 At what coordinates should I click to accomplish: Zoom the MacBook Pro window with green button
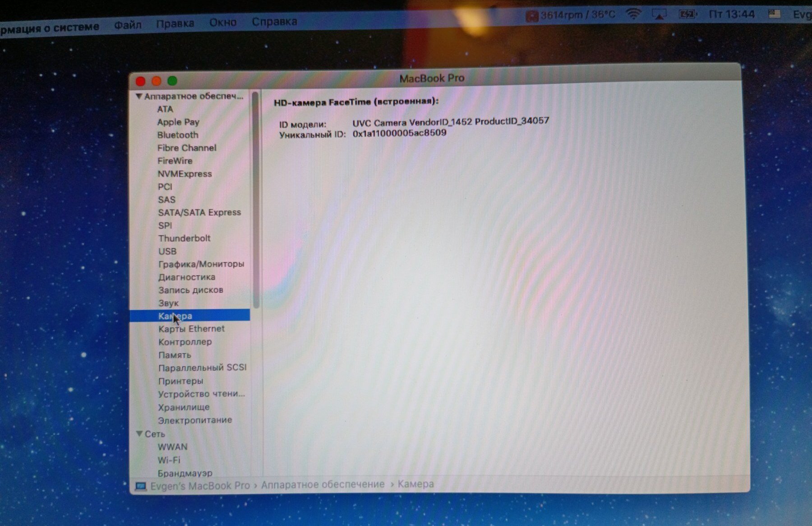point(172,81)
